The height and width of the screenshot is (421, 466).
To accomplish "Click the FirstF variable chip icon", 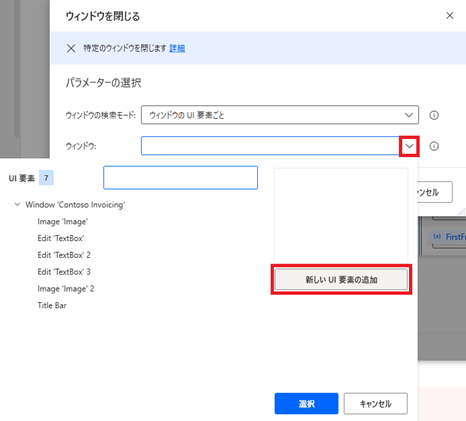I will (x=437, y=236).
